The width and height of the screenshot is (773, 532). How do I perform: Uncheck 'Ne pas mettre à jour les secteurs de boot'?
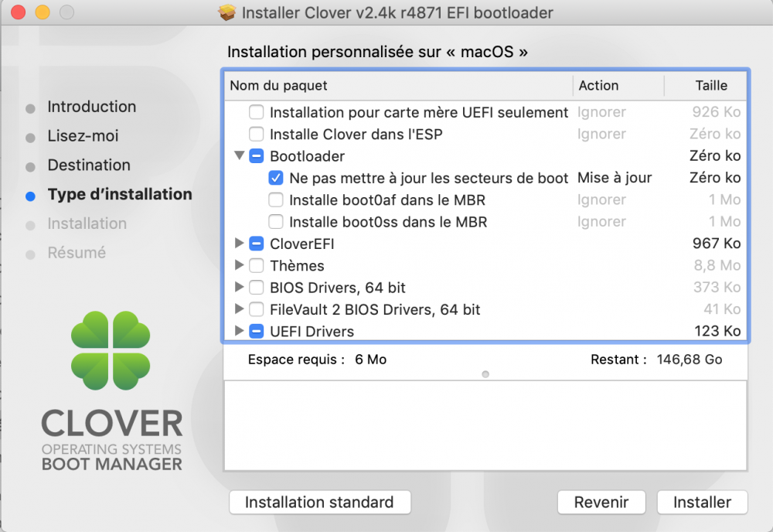click(276, 178)
